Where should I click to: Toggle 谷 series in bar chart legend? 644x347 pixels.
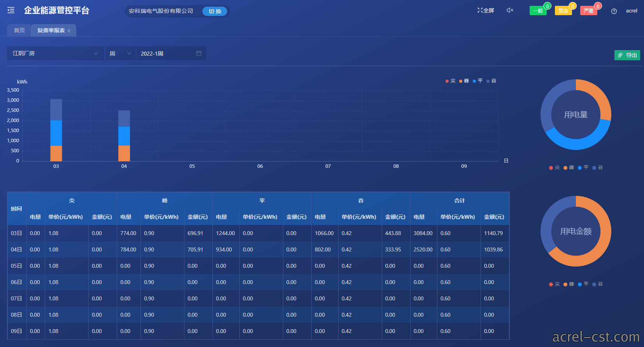click(491, 81)
